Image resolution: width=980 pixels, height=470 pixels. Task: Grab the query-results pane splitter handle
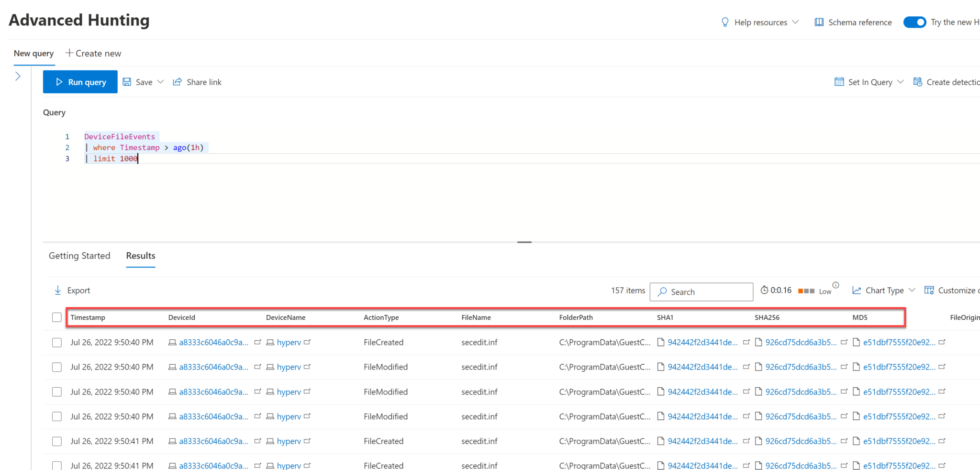524,242
